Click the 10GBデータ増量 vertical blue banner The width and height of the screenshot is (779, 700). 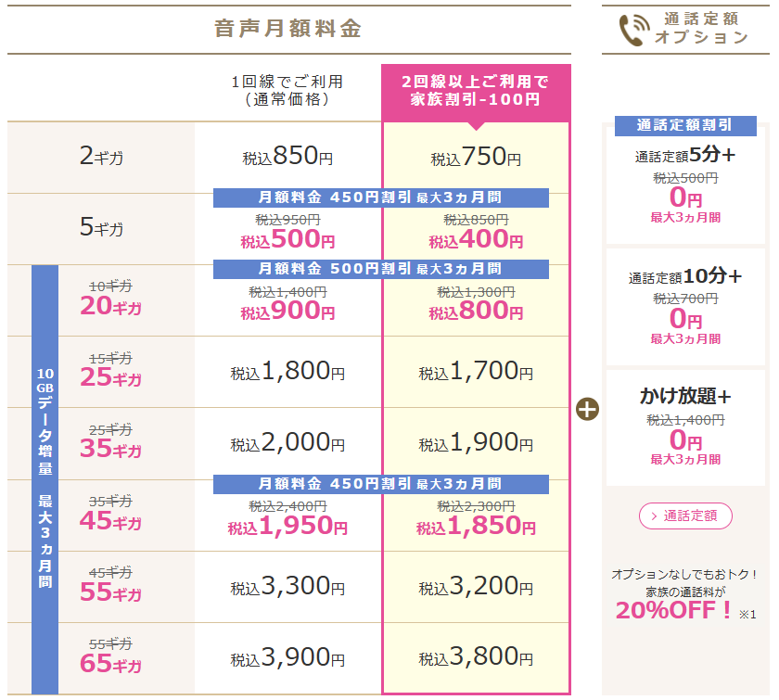coord(45,479)
